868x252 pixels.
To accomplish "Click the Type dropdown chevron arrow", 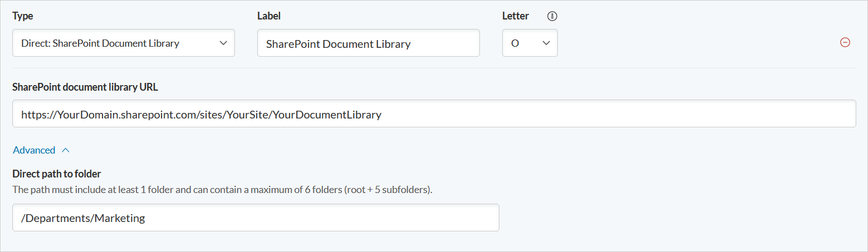I will [223, 43].
